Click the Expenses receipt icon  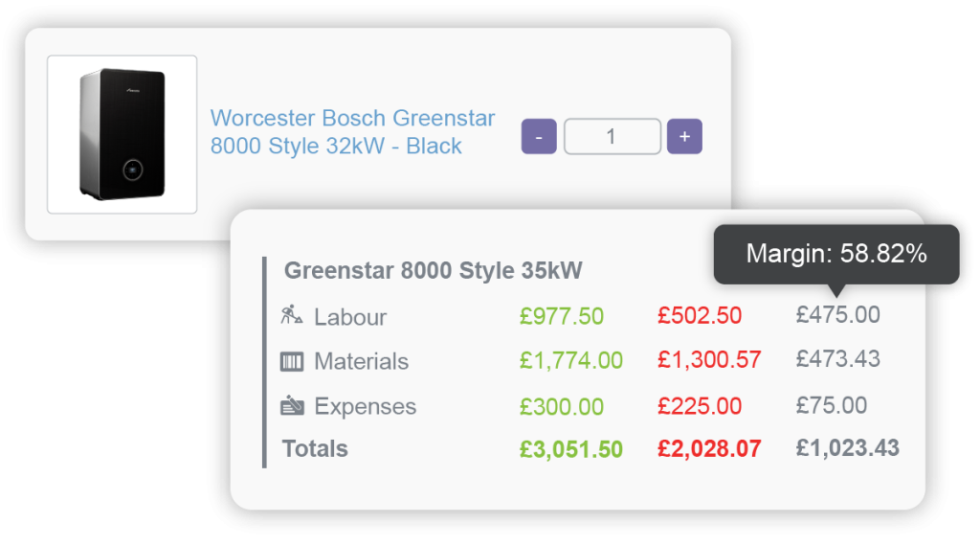point(292,406)
